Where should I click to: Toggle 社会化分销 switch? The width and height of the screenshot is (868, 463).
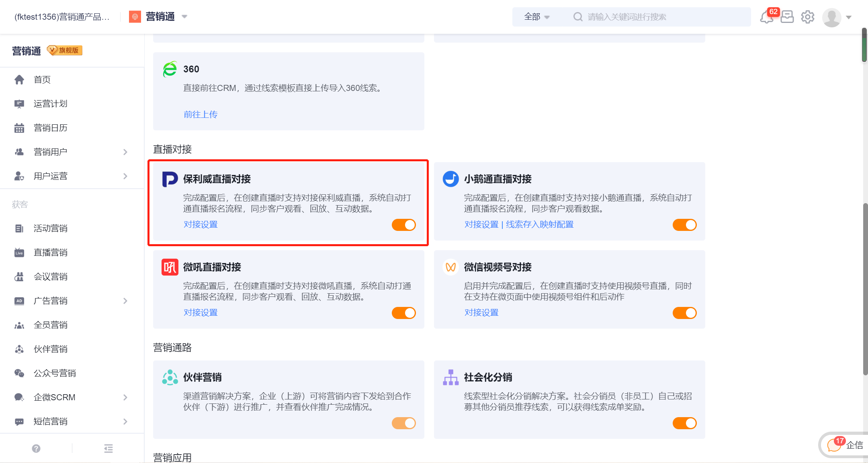pyautogui.click(x=685, y=423)
